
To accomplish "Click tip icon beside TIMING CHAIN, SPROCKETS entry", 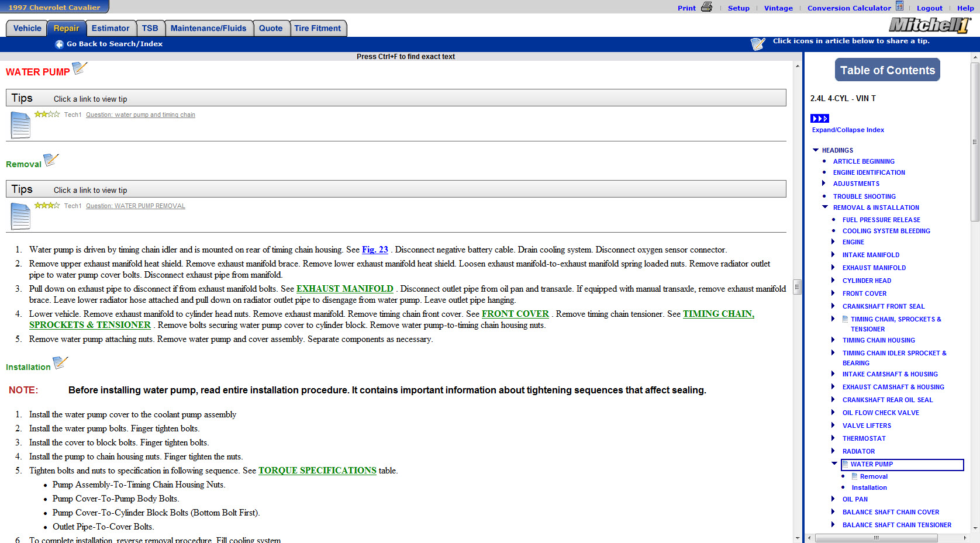I will 846,319.
